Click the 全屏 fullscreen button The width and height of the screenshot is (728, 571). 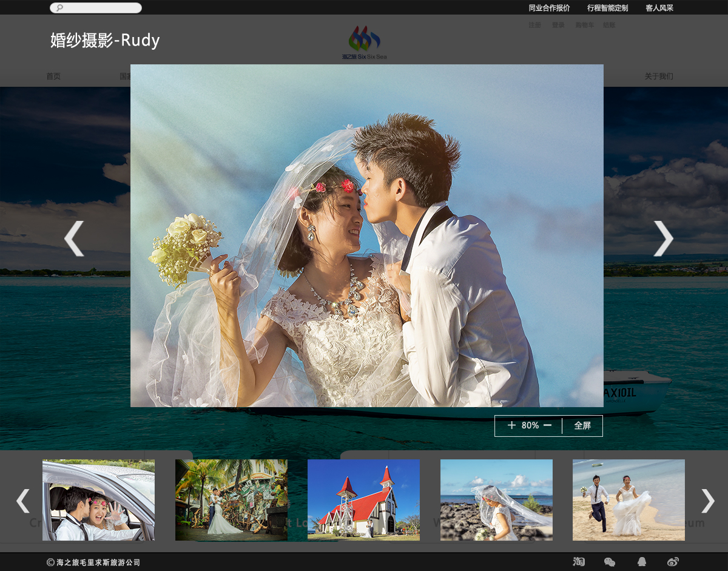(582, 426)
